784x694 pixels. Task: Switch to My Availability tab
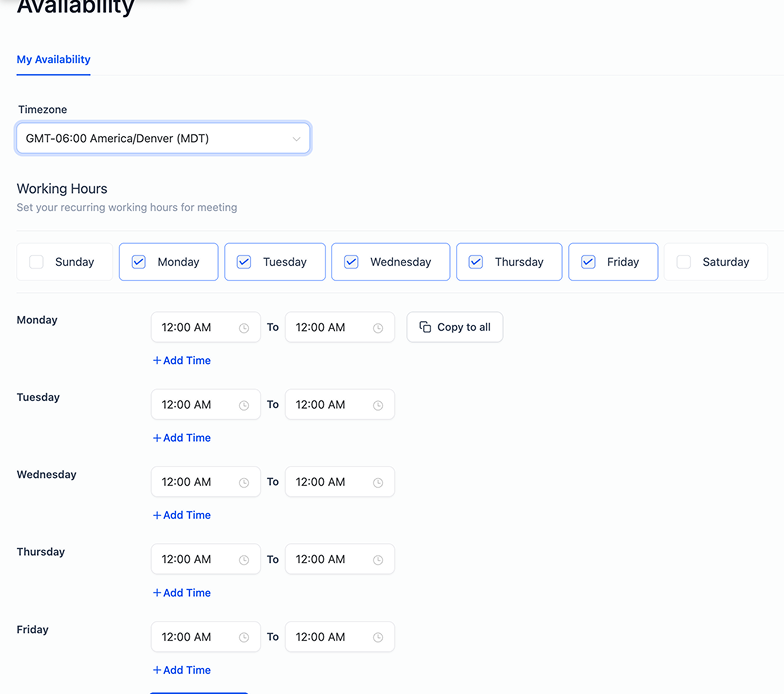point(54,60)
